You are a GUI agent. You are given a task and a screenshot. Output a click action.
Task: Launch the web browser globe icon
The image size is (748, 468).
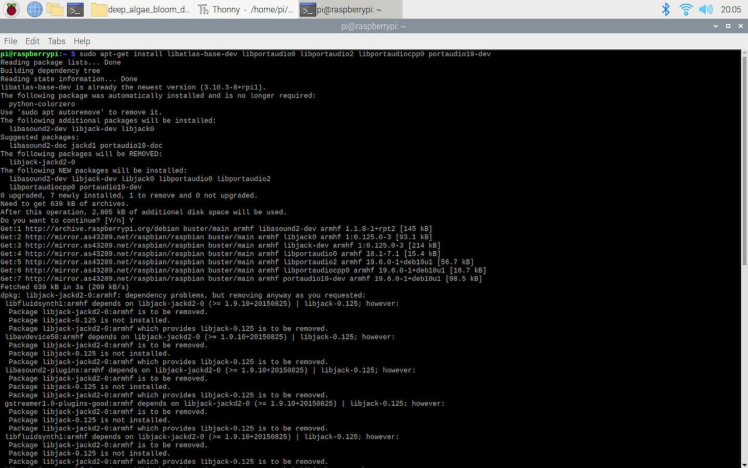coord(34,9)
